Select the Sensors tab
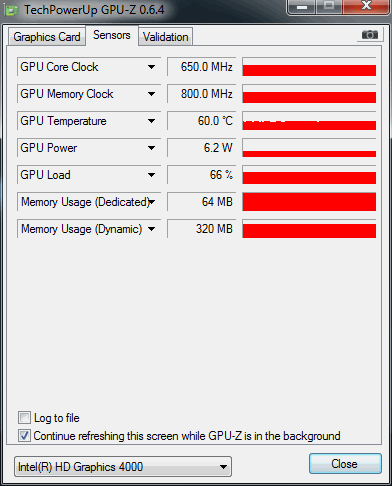Image resolution: width=392 pixels, height=486 pixels. 112,35
